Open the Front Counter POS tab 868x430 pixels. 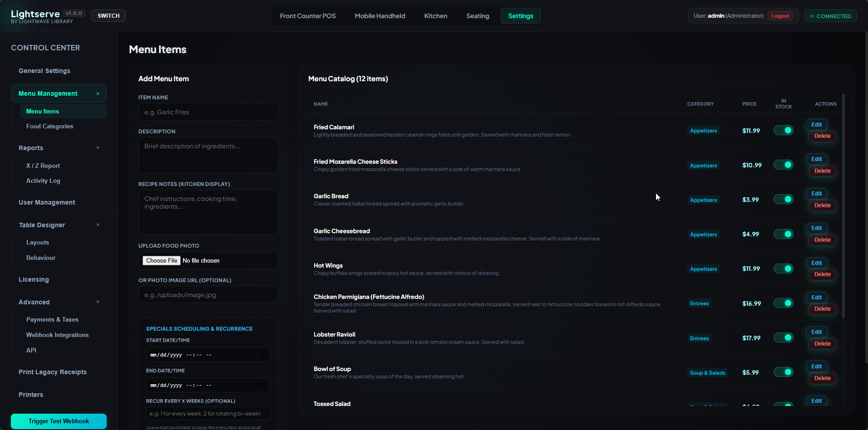pyautogui.click(x=308, y=16)
